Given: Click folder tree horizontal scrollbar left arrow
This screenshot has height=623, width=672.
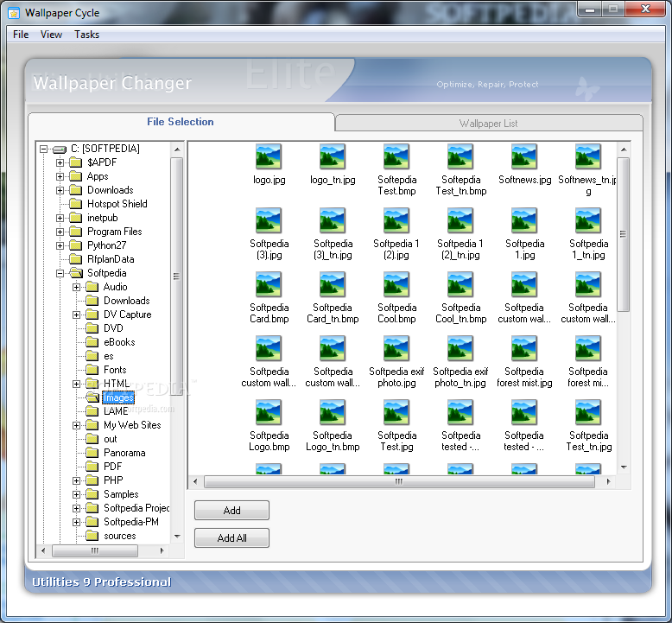Looking at the screenshot, I should point(43,550).
